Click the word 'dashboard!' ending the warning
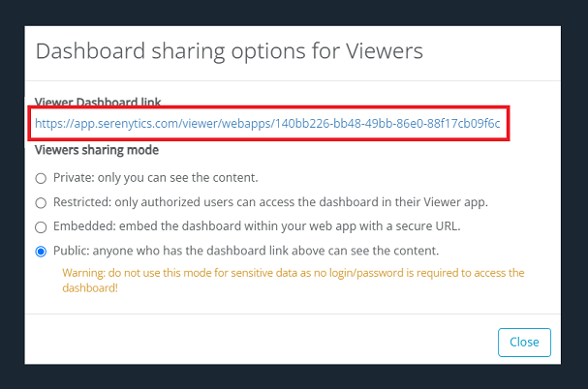 pos(90,287)
